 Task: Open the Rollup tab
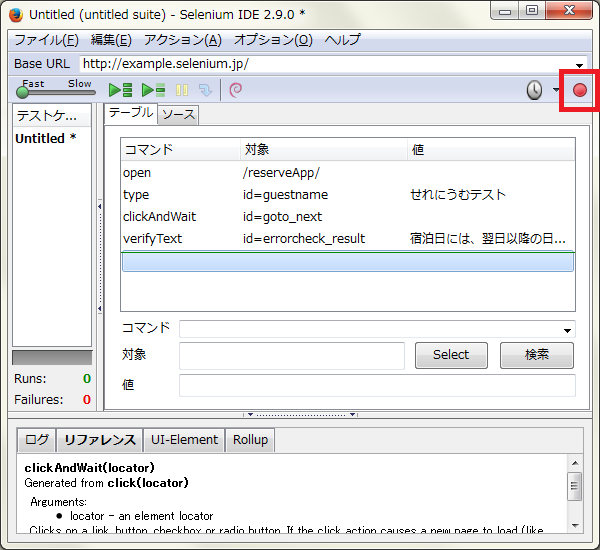pos(250,440)
